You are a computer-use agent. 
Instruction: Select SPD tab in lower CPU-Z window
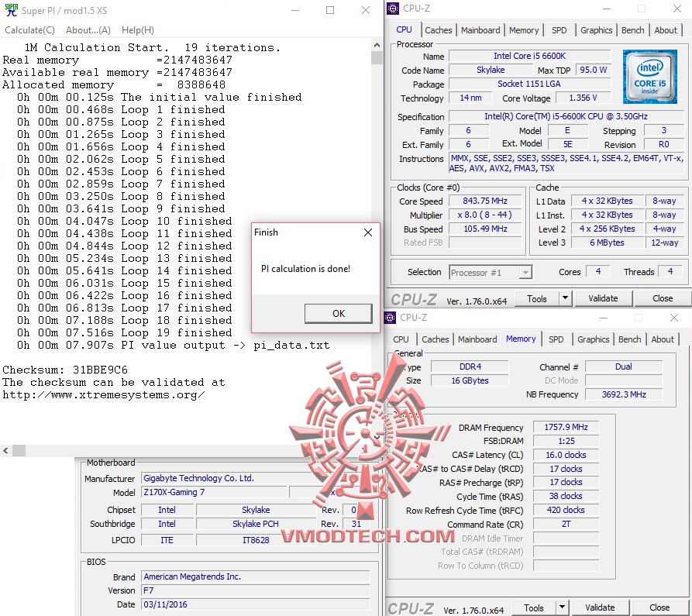point(556,339)
